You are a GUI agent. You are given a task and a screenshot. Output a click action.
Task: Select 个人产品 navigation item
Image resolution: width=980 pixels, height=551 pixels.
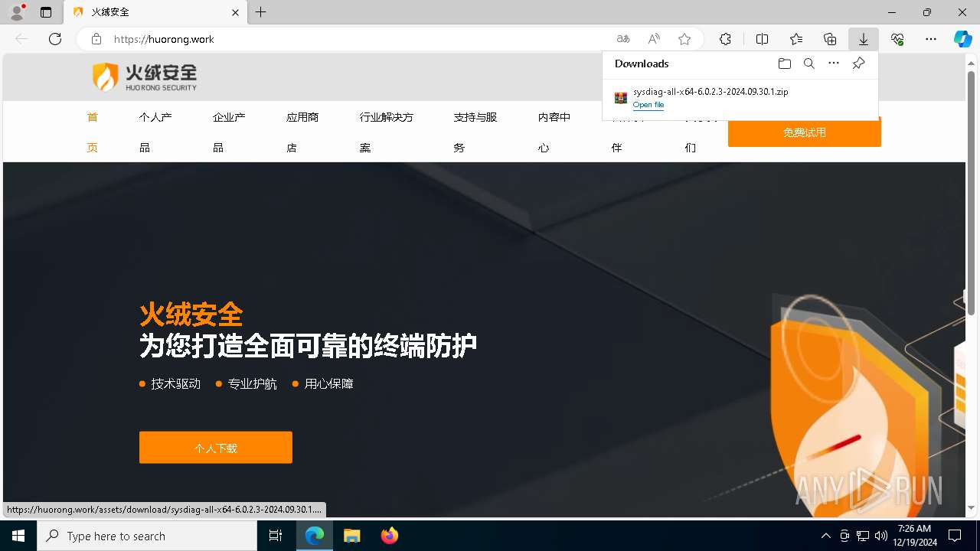(155, 132)
